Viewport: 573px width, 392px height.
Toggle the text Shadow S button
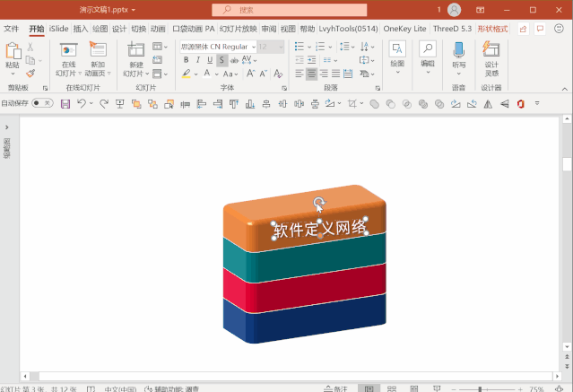pos(221,60)
